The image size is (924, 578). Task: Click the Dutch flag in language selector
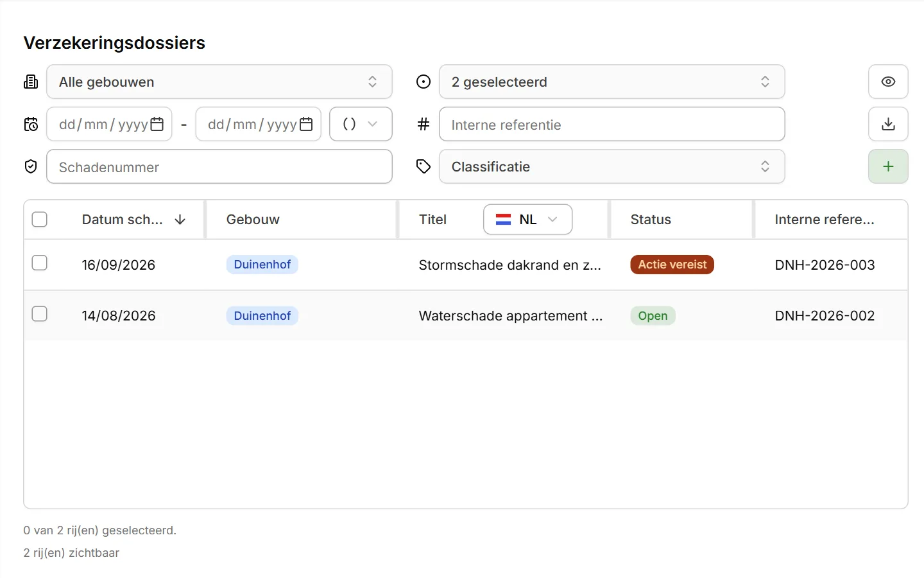coord(504,220)
